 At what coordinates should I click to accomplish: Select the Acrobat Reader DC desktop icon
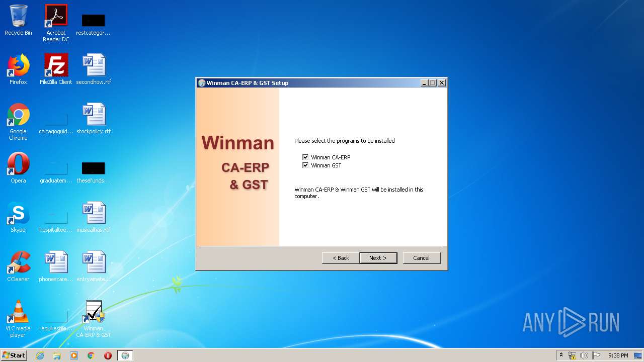(56, 23)
